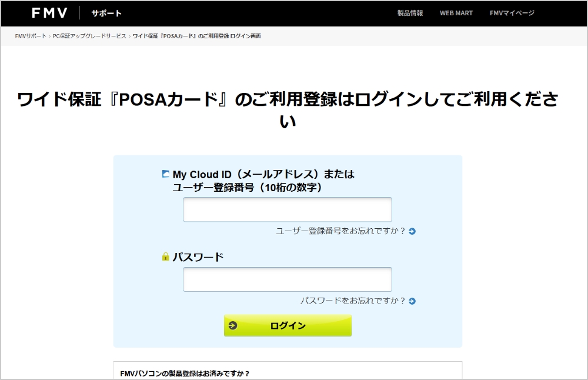Image resolution: width=588 pixels, height=380 pixels.
Task: Click the arrow icon after ユーザー登録番号をお忘れですか？
Action: pos(412,231)
